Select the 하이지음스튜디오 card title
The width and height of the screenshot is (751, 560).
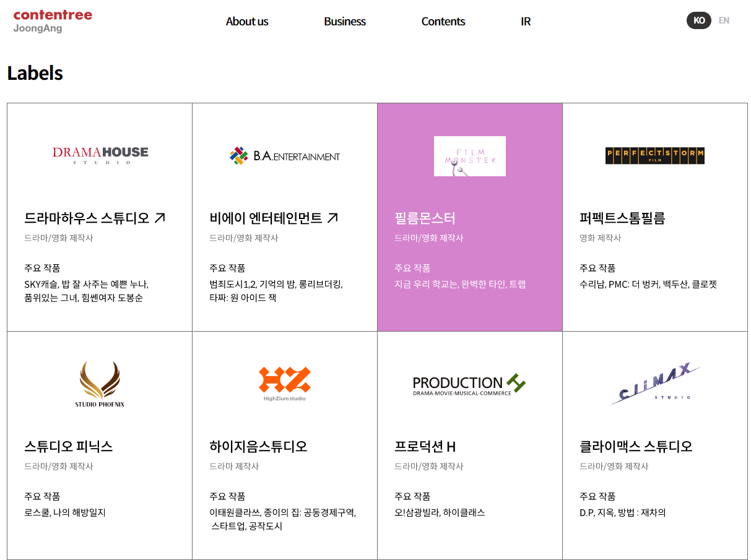(x=258, y=447)
